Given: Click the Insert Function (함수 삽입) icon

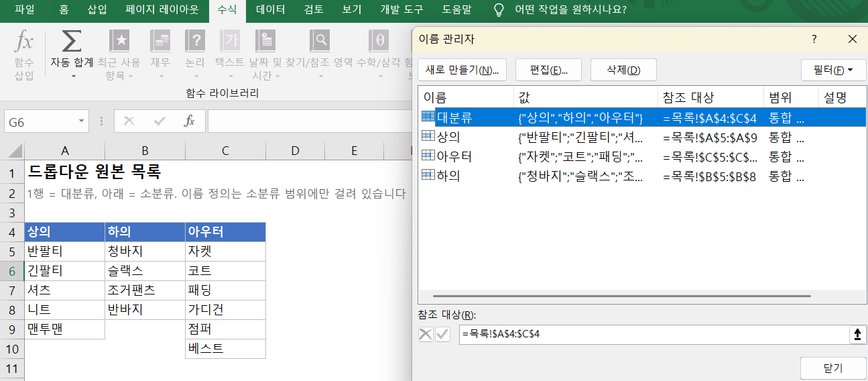Looking at the screenshot, I should click(23, 42).
